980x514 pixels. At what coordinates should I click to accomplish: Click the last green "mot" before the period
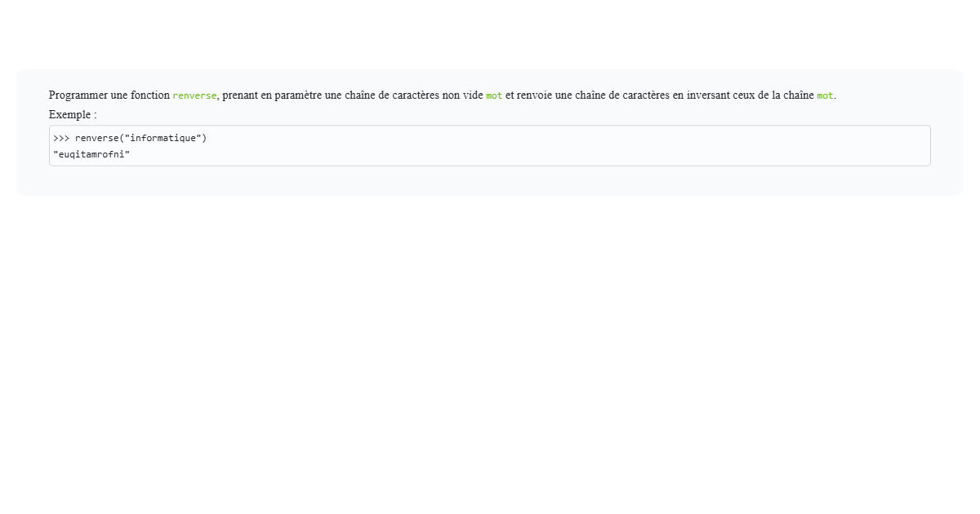[825, 95]
